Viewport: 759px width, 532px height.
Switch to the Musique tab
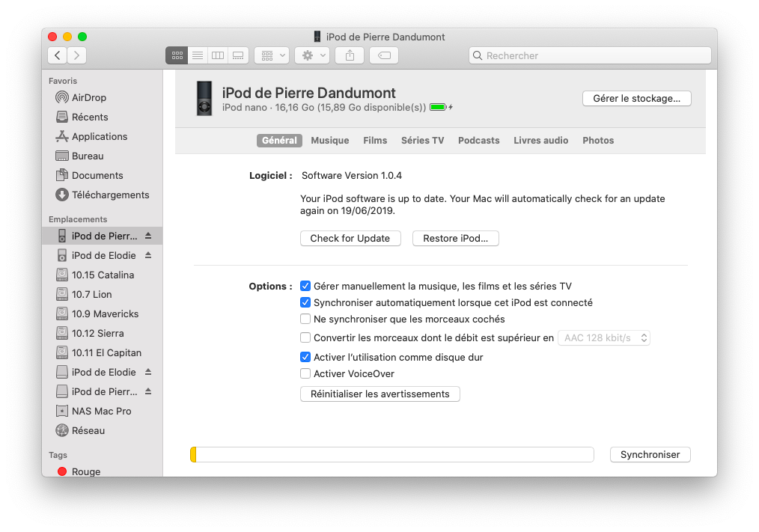click(x=329, y=141)
